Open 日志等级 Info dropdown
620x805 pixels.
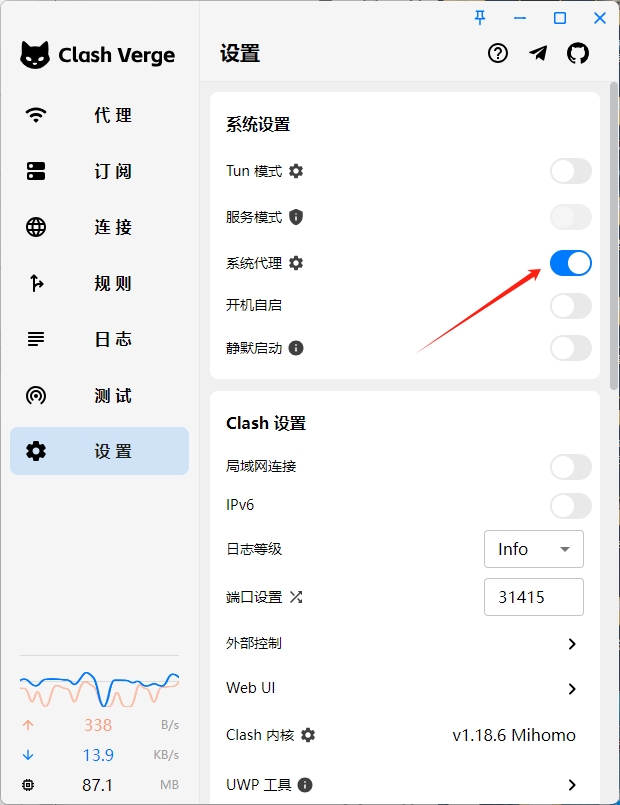[534, 549]
